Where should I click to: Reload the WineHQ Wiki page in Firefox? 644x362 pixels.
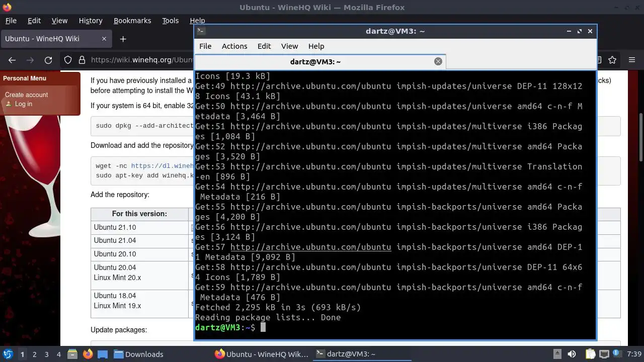click(x=48, y=60)
